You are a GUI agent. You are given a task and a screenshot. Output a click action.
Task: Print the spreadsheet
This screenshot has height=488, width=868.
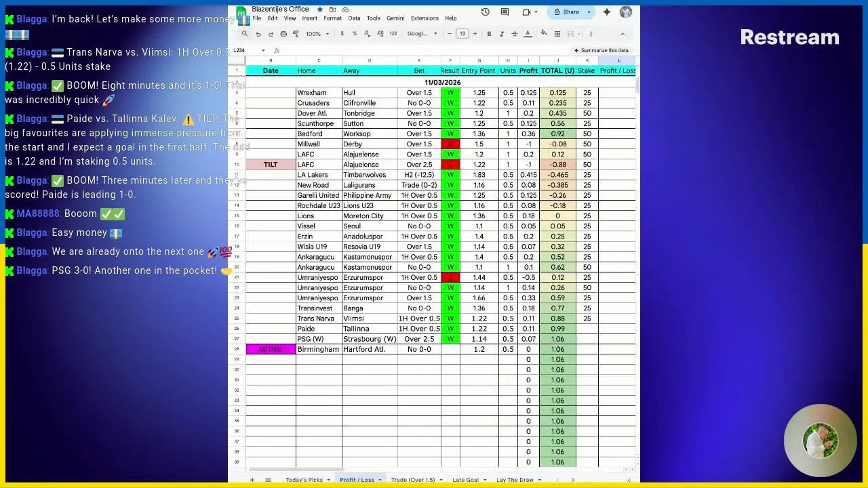click(x=283, y=34)
